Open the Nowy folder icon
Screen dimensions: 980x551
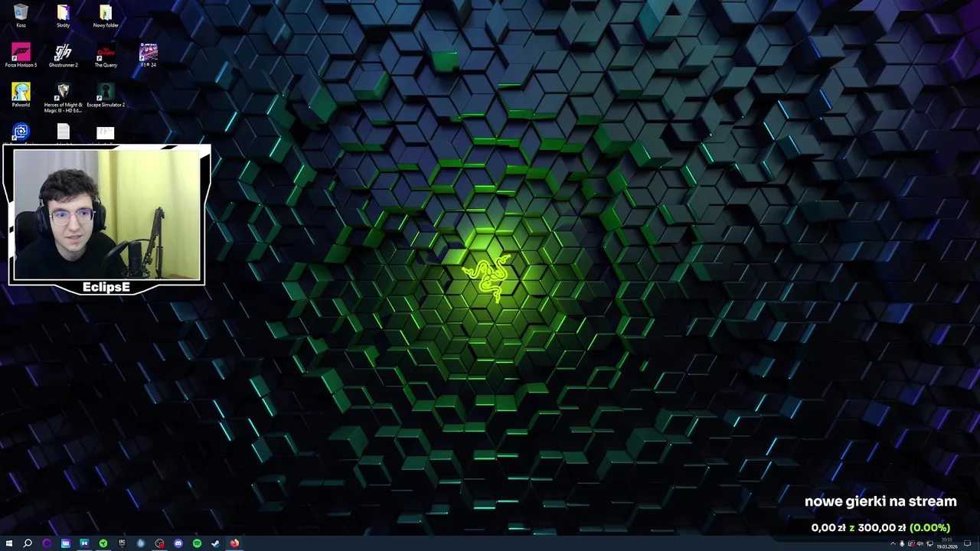tap(106, 16)
